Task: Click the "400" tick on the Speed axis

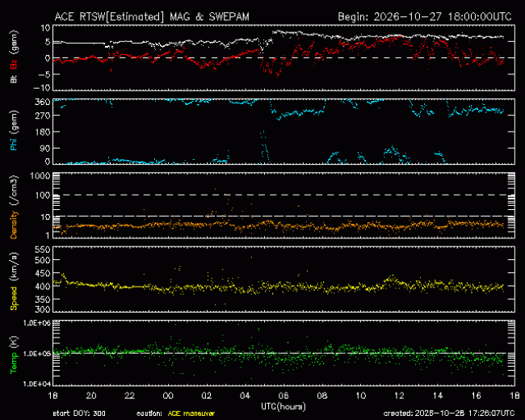Action: pos(43,286)
